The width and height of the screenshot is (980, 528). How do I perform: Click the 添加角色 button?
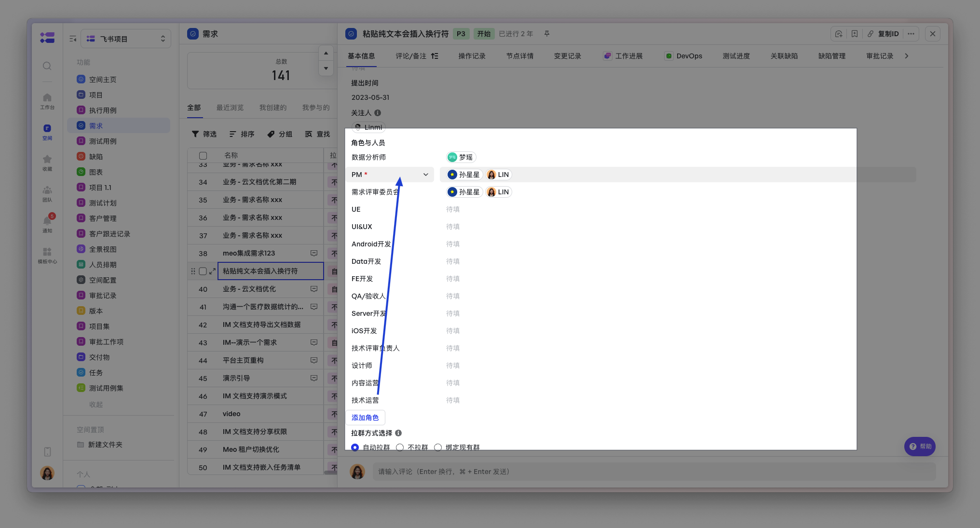pos(365,418)
